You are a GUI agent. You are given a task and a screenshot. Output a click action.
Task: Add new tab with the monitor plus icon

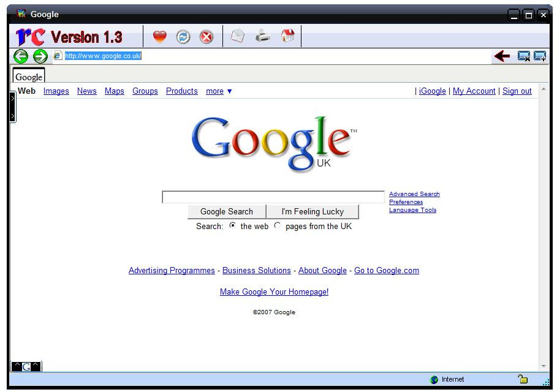click(540, 56)
